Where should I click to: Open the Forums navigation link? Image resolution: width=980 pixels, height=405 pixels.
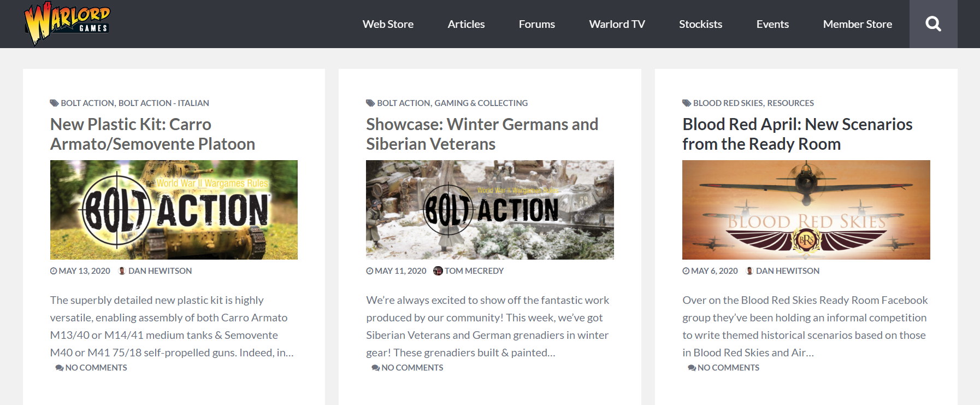pos(536,24)
